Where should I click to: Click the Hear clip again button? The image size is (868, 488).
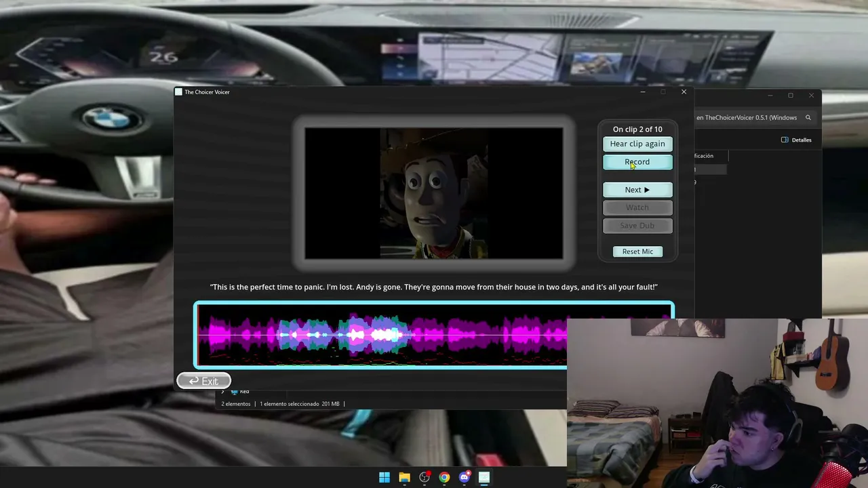[637, 144]
